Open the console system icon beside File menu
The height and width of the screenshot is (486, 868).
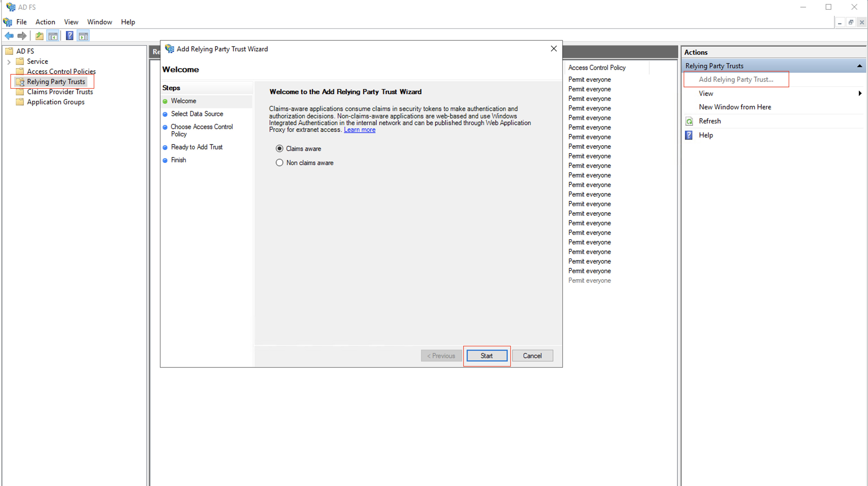[7, 22]
